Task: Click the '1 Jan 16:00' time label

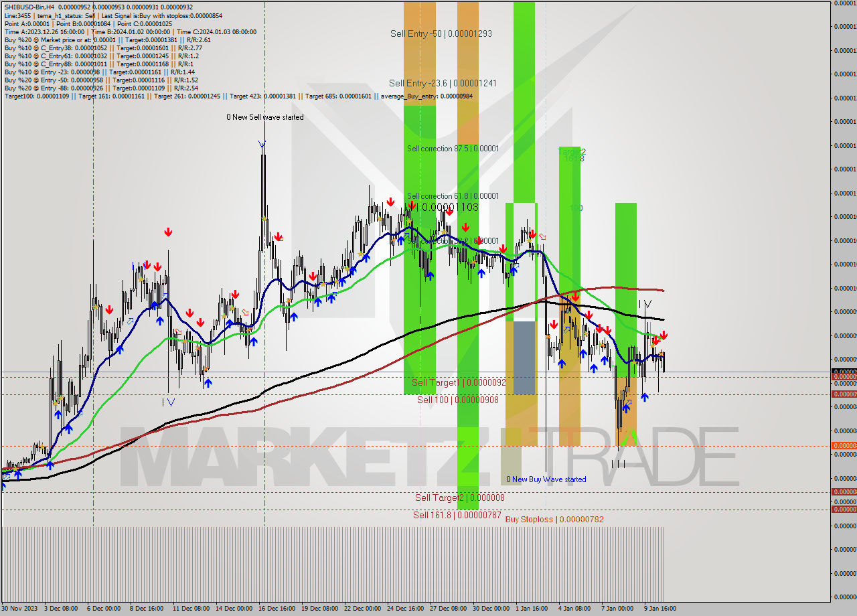Action: (532, 609)
